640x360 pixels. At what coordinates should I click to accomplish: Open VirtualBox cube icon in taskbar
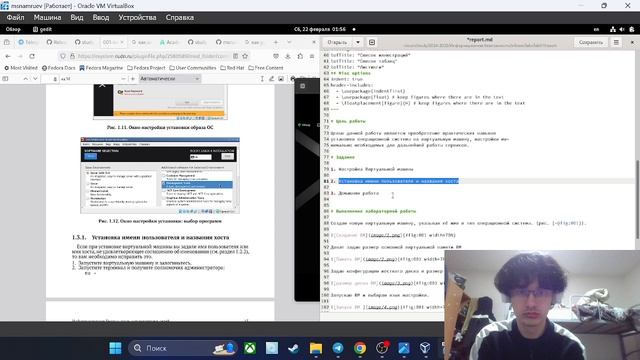[425, 348]
